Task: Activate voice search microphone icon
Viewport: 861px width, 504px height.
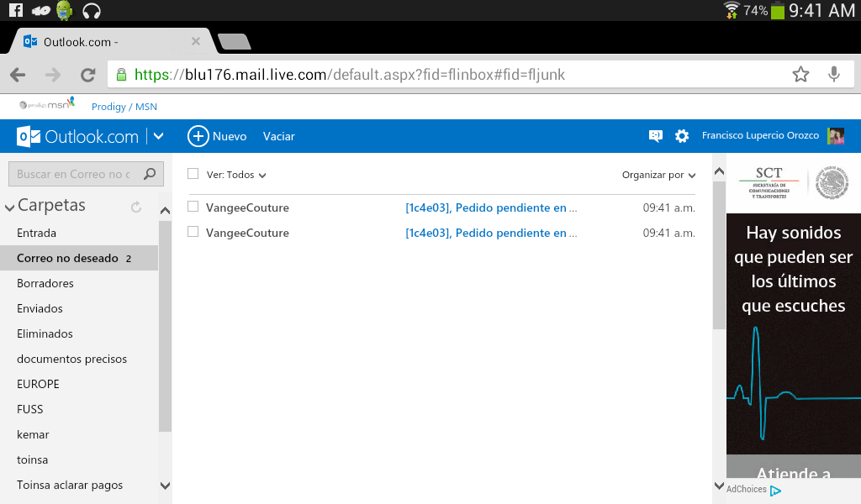Action: (833, 74)
